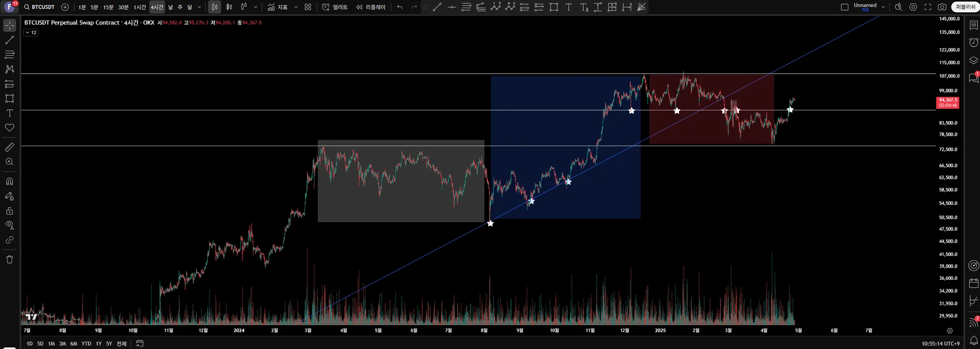The width and height of the screenshot is (980, 349).
Task: Select the ruler measure tool
Action: [x=10, y=147]
